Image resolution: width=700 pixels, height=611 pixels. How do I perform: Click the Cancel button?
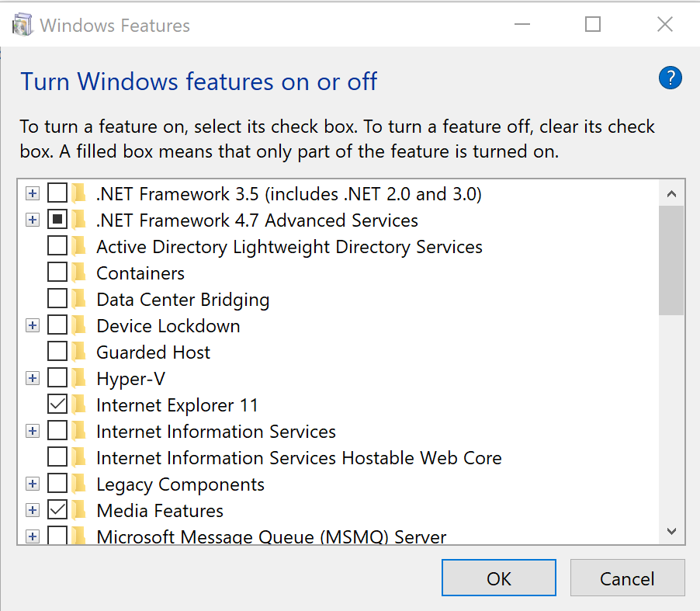click(x=627, y=578)
